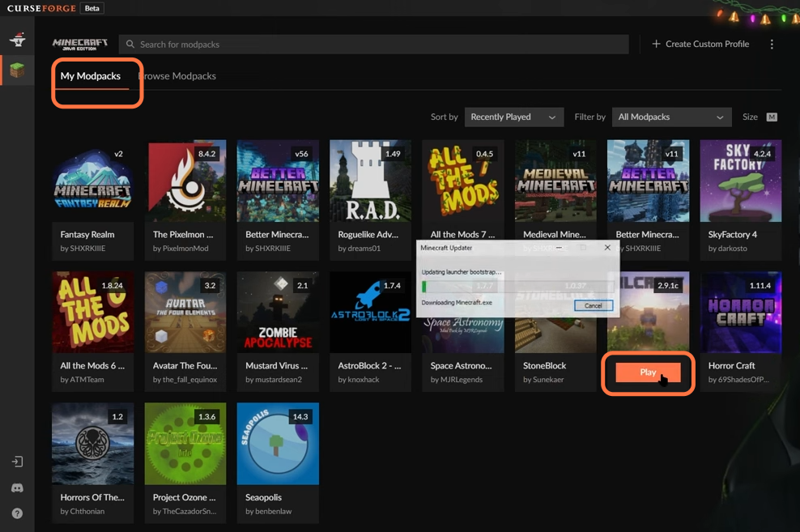Open All the Mods 6 thumbnail
This screenshot has height=532, width=800.
pos(93,313)
